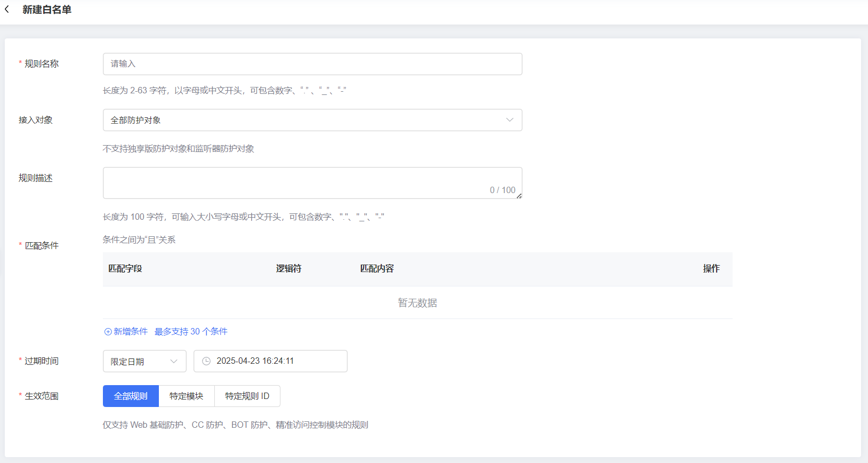Click inside the 规则描述 text area
The image size is (868, 463).
[312, 183]
